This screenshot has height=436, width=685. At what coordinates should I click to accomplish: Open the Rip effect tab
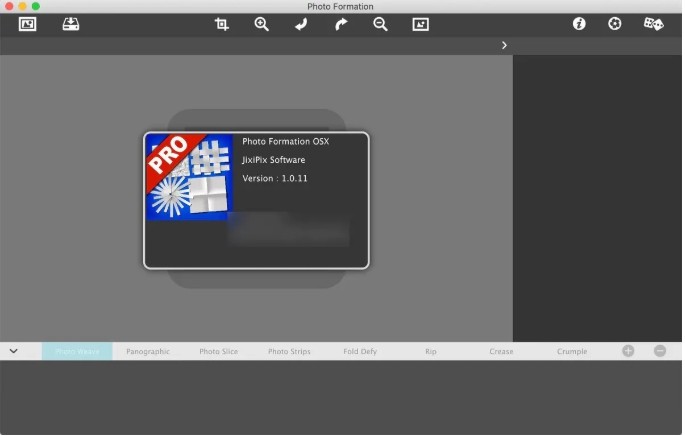431,352
